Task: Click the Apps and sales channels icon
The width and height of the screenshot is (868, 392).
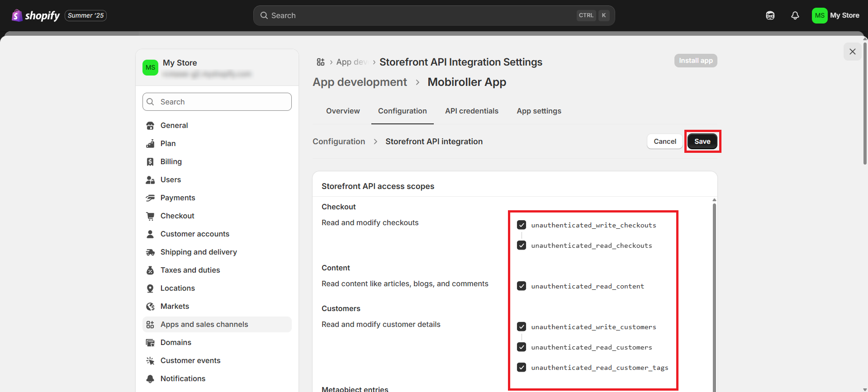Action: tap(150, 325)
